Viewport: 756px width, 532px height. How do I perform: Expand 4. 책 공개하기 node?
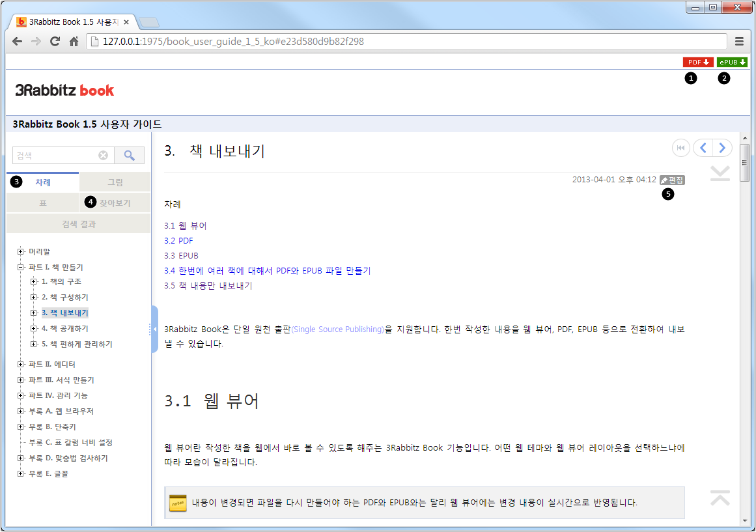33,328
